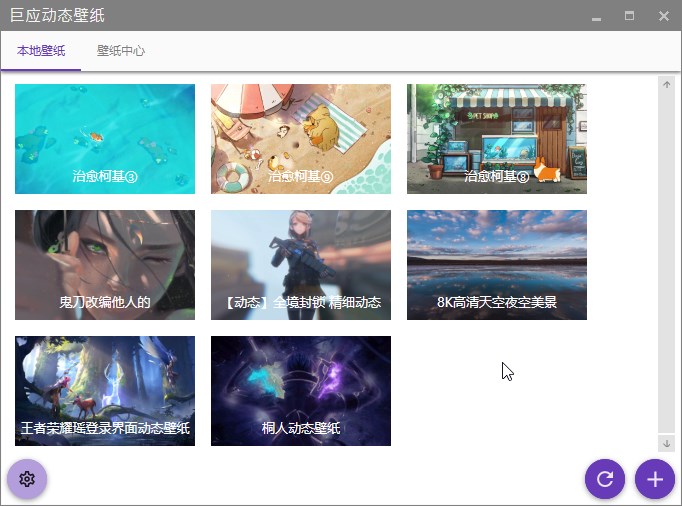The height and width of the screenshot is (506, 682).
Task: Refresh the local wallpaper list
Action: pyautogui.click(x=605, y=479)
